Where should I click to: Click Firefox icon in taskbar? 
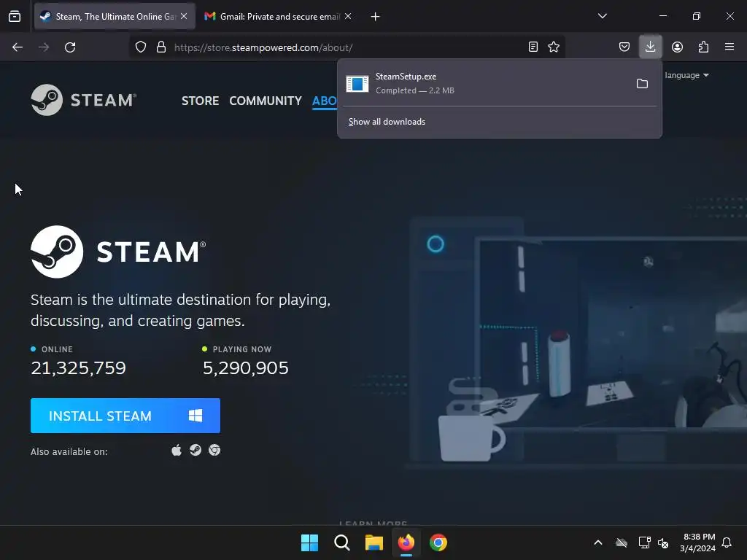pyautogui.click(x=406, y=542)
